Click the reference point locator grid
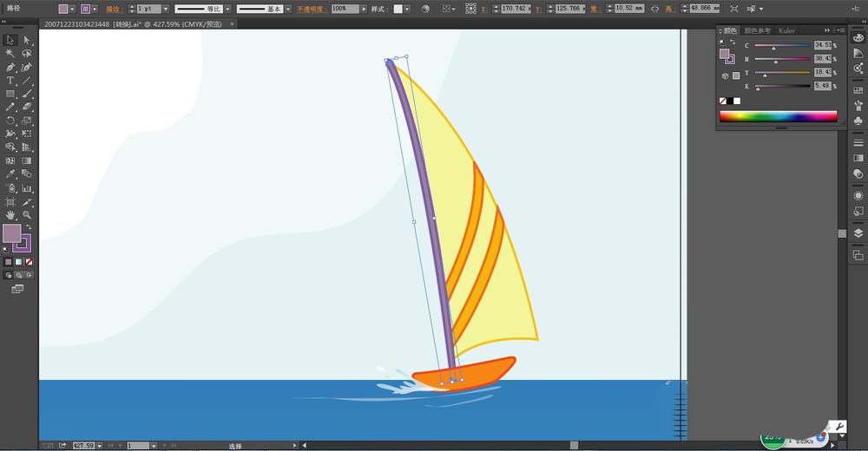This screenshot has height=451, width=868. (x=470, y=9)
